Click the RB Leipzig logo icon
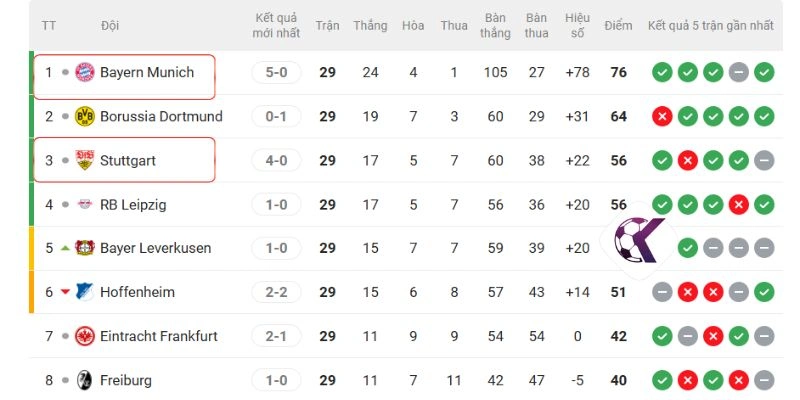Viewport: 800px width, 400px height. pyautogui.click(x=84, y=205)
